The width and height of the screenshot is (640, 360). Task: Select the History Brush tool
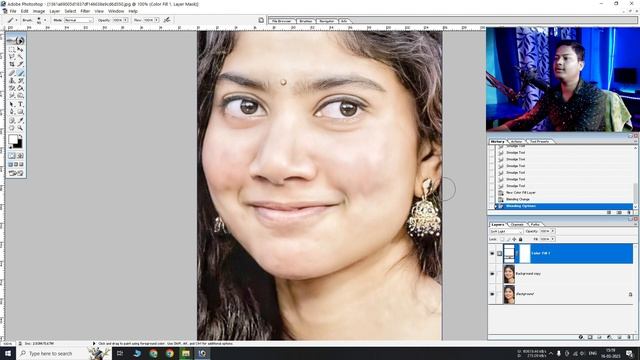click(20, 81)
